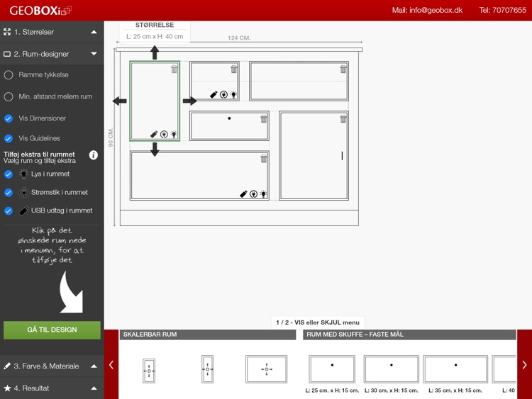This screenshot has height=399, width=532.
Task: Delete the large bottom-left room via trash icon
Action: pyautogui.click(x=264, y=159)
